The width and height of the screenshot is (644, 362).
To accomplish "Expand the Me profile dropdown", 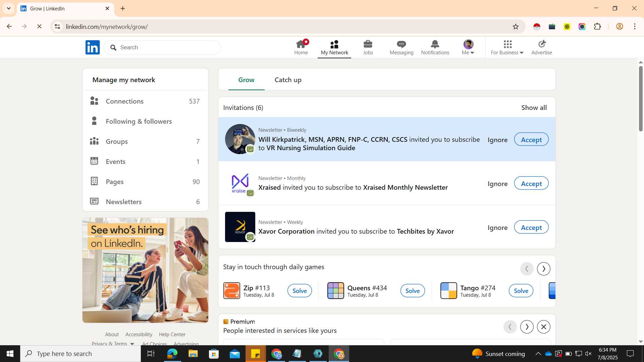I will pyautogui.click(x=468, y=47).
